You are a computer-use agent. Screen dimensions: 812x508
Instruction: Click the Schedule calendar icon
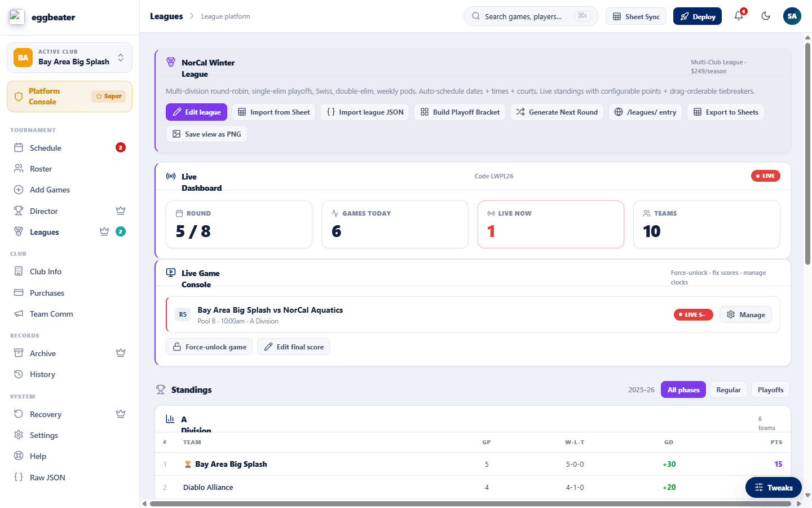coord(19,148)
